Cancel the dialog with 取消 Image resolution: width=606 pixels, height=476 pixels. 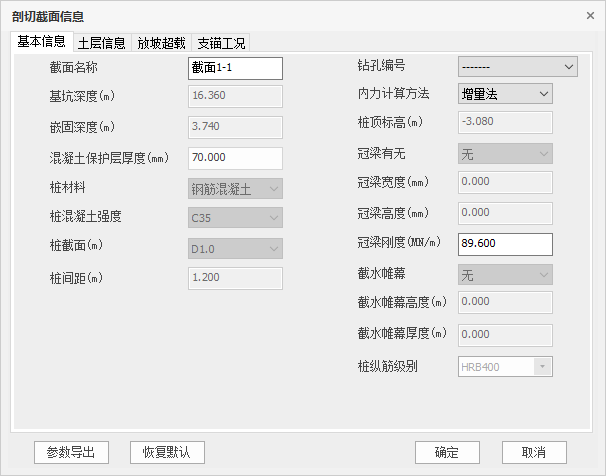point(534,452)
